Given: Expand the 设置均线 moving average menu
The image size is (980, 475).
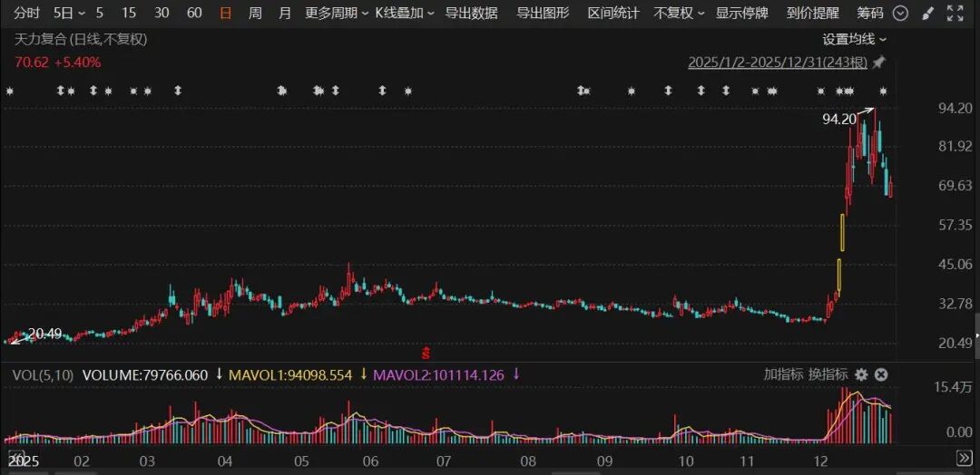Looking at the screenshot, I should pos(854,39).
